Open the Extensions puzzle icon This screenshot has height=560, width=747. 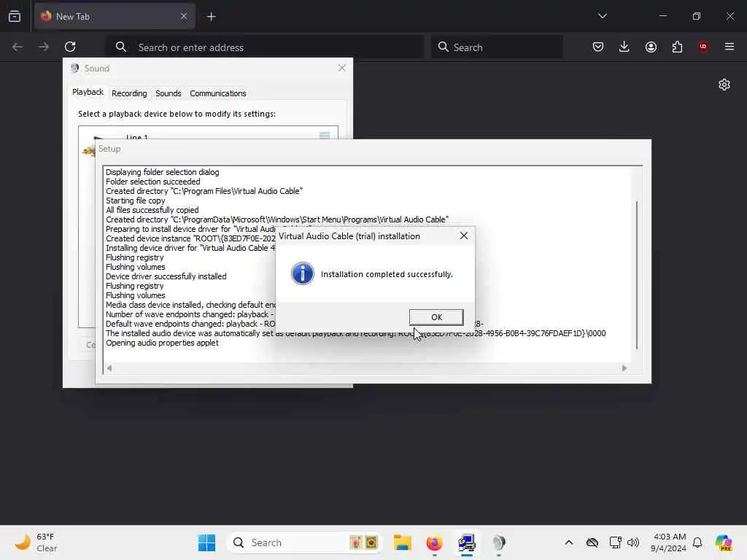click(677, 47)
